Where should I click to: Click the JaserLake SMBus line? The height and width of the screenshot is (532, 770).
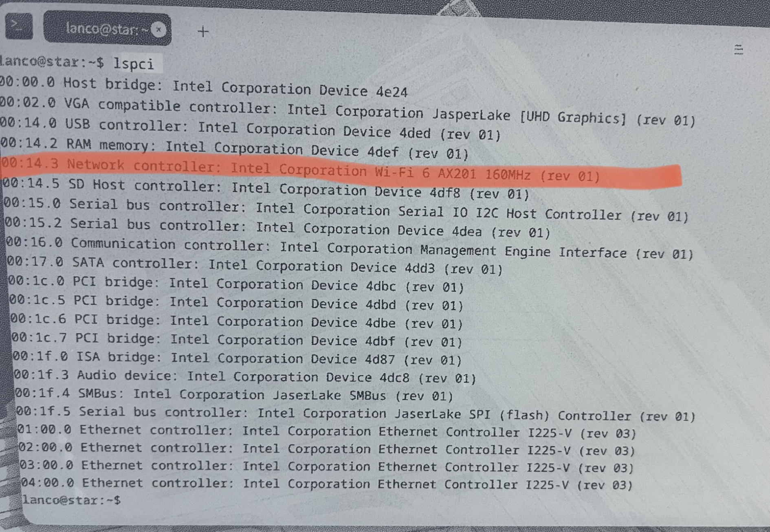click(234, 395)
